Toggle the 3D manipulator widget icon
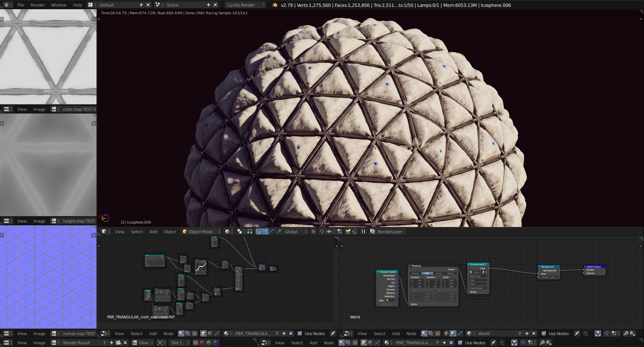 pos(258,231)
